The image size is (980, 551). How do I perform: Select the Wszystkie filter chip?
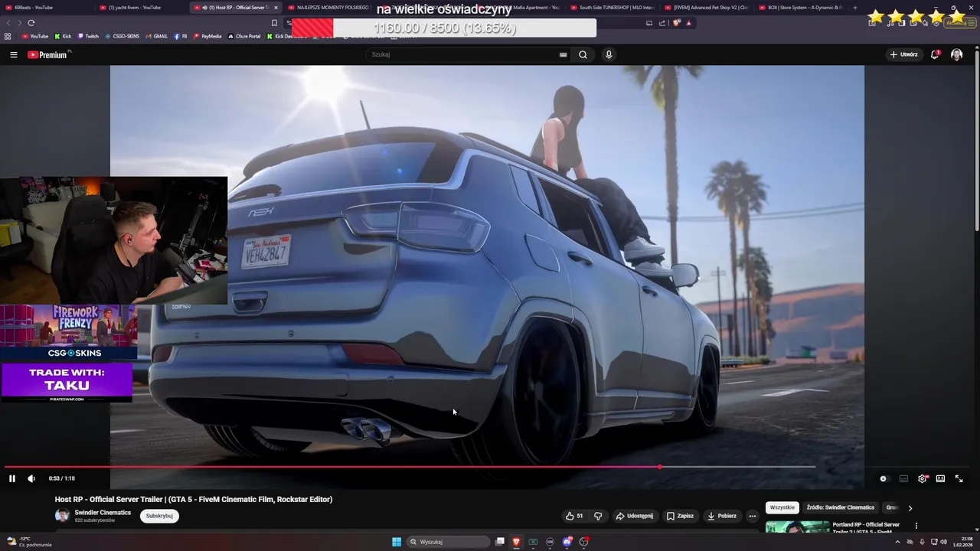coord(782,507)
